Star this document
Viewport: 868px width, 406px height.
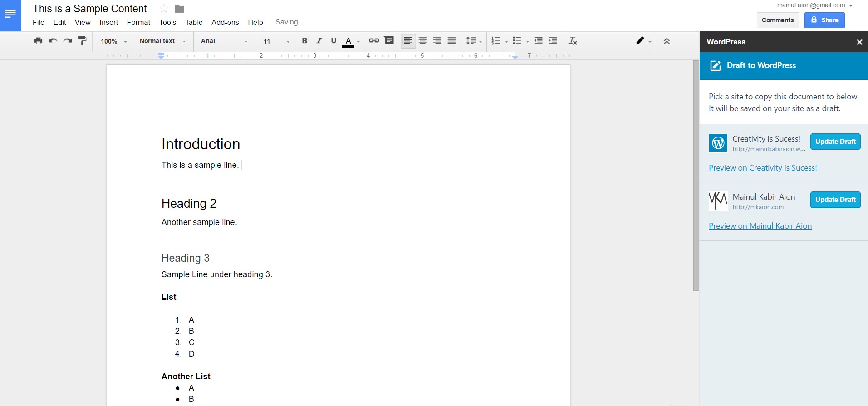[164, 9]
